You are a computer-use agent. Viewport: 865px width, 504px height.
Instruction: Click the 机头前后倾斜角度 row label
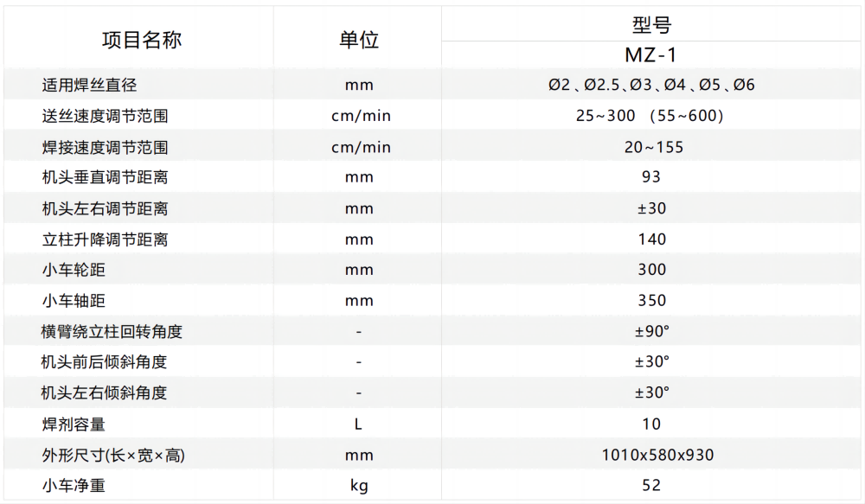(x=105, y=362)
